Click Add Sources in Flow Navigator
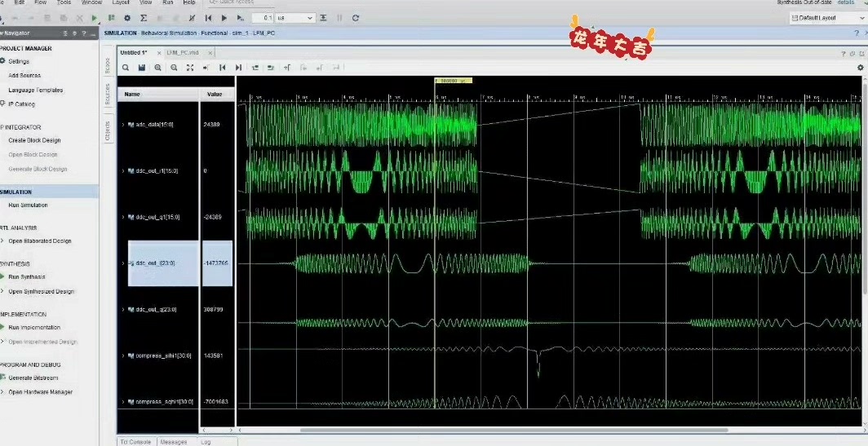The width and height of the screenshot is (868, 446). (24, 75)
